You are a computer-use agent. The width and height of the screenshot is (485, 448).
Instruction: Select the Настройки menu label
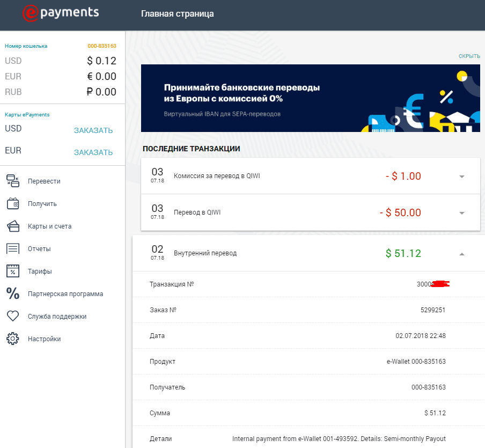[x=44, y=339]
